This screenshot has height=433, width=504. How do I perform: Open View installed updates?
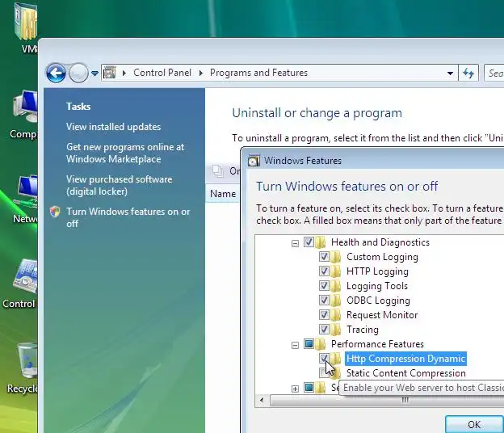pyautogui.click(x=113, y=127)
